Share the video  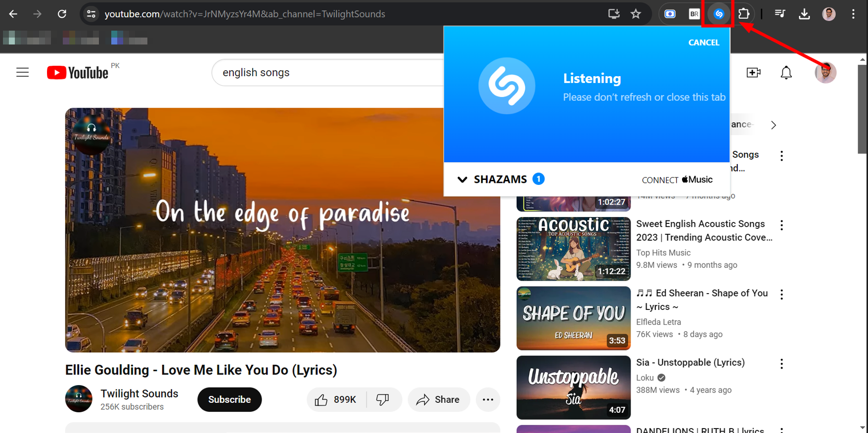click(x=439, y=399)
